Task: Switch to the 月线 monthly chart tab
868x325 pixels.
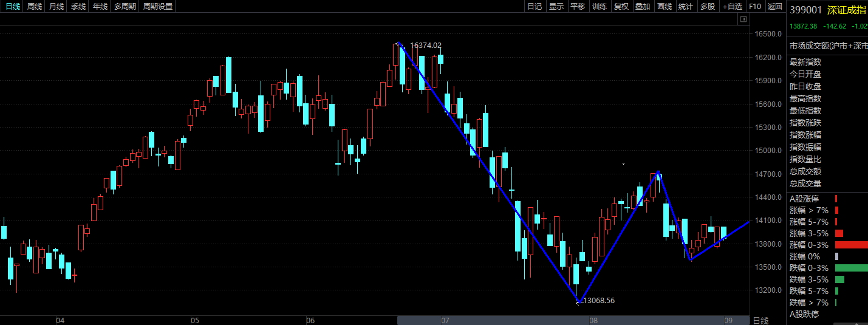Action: click(56, 7)
